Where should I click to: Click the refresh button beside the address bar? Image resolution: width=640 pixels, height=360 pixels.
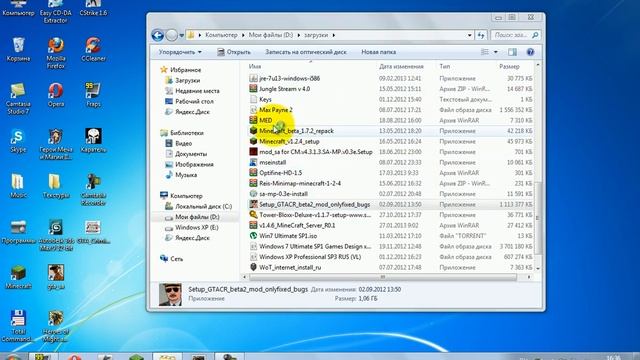(x=481, y=35)
